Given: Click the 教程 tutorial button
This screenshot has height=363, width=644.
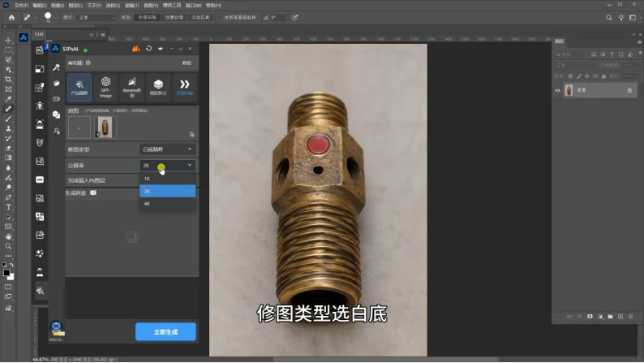Looking at the screenshot, I should coord(187,63).
